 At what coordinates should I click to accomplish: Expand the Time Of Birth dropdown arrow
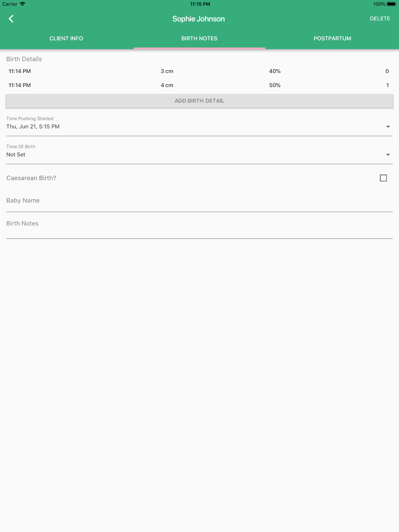pos(388,155)
